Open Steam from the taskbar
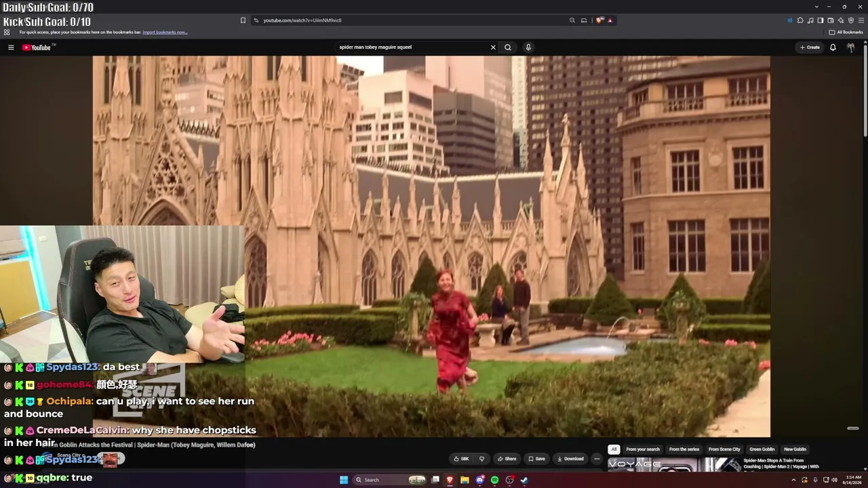The height and width of the screenshot is (488, 868). pyautogui.click(x=524, y=480)
